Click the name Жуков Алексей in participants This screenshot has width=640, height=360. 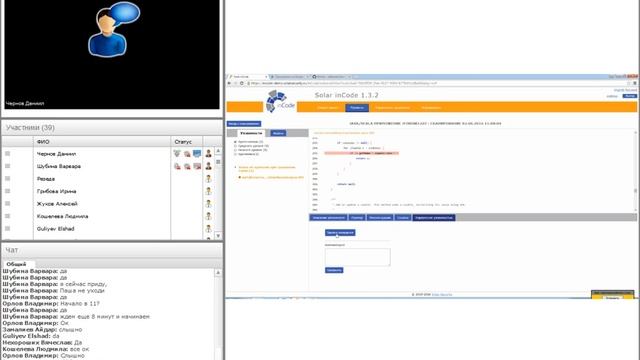coord(57,204)
